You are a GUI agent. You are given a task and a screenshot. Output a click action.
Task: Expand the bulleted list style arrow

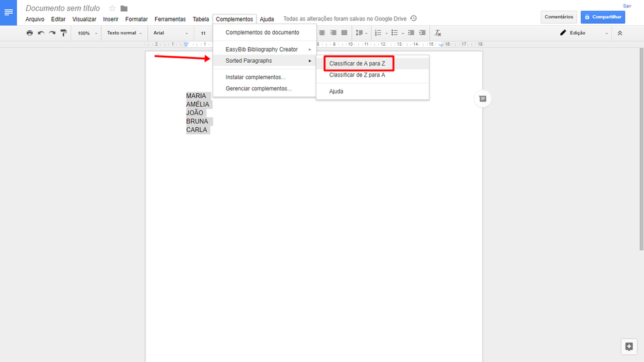pyautogui.click(x=403, y=33)
